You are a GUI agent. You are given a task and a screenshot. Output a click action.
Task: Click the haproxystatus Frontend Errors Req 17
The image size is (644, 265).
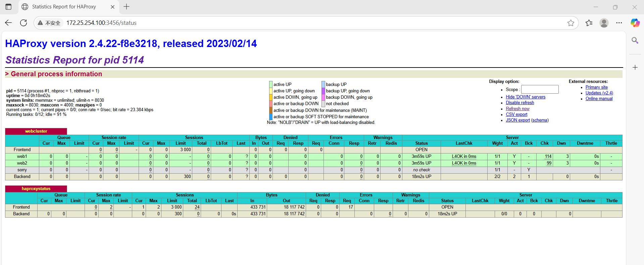351,207
